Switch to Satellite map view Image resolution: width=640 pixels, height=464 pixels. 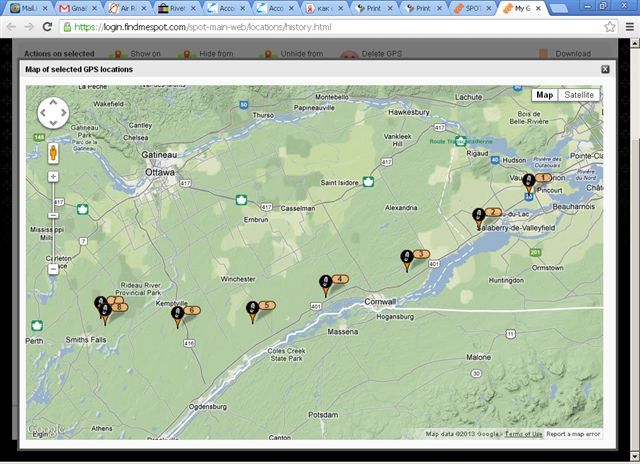579,95
